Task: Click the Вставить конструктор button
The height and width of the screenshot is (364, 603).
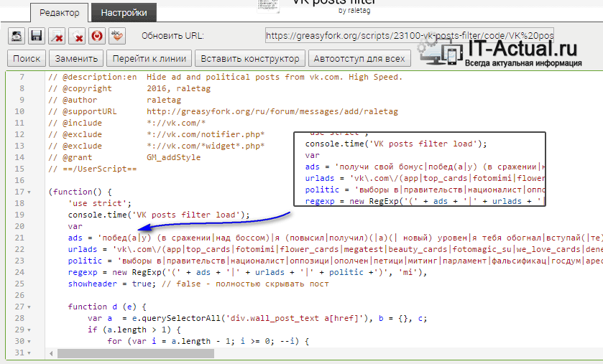Action: 250,58
